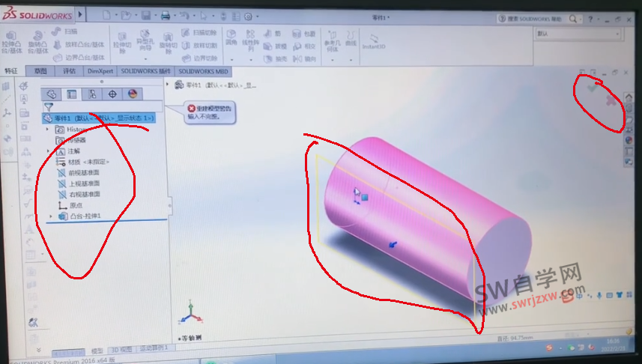Click the Lofted Cut (放样切割) tool
Viewport: 642px width, 364px height.
199,46
